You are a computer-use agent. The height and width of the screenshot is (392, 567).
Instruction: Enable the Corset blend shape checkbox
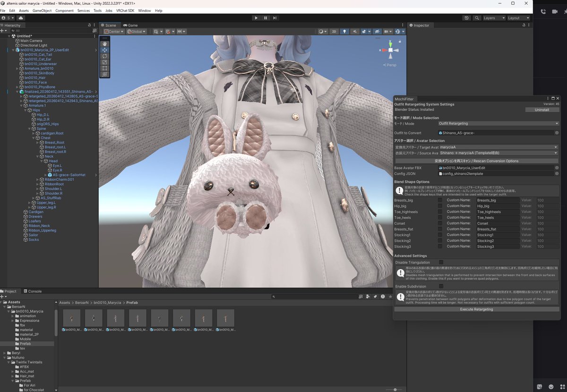tap(440, 223)
